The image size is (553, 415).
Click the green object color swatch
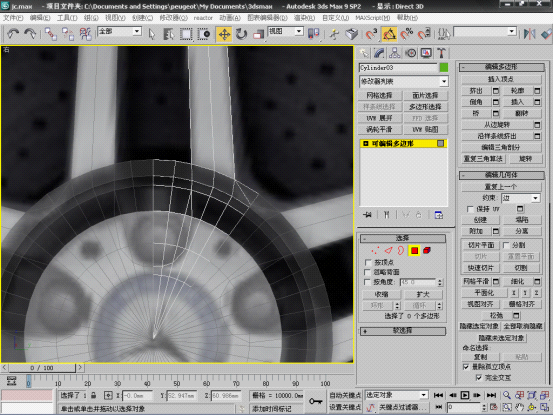tap(444, 67)
